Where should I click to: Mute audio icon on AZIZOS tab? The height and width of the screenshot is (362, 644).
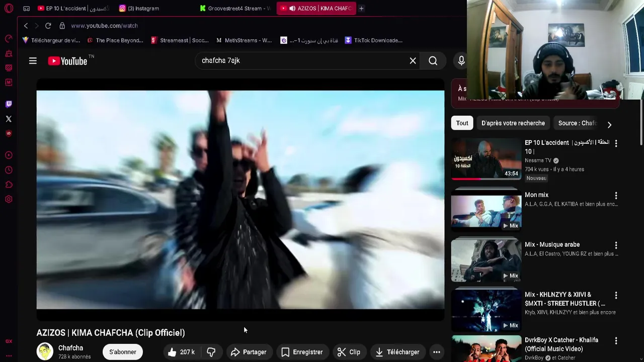pos(292,9)
